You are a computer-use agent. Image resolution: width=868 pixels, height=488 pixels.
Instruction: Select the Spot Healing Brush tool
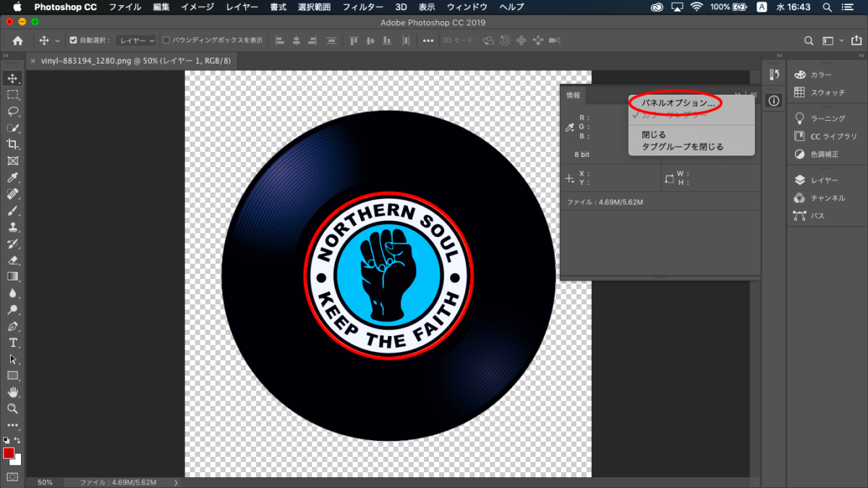pos(13,194)
